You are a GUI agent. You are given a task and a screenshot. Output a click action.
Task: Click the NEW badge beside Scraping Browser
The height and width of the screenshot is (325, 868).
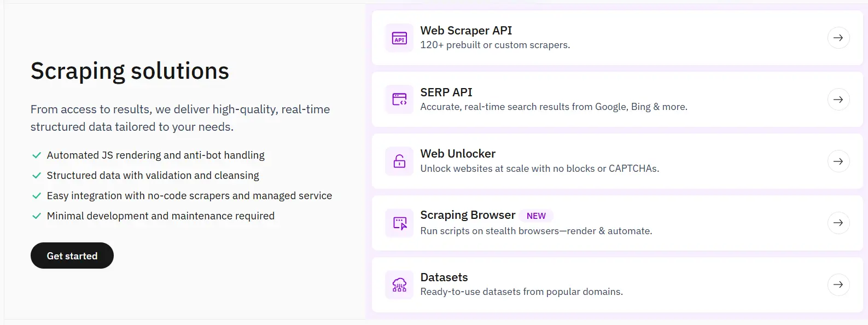(536, 216)
